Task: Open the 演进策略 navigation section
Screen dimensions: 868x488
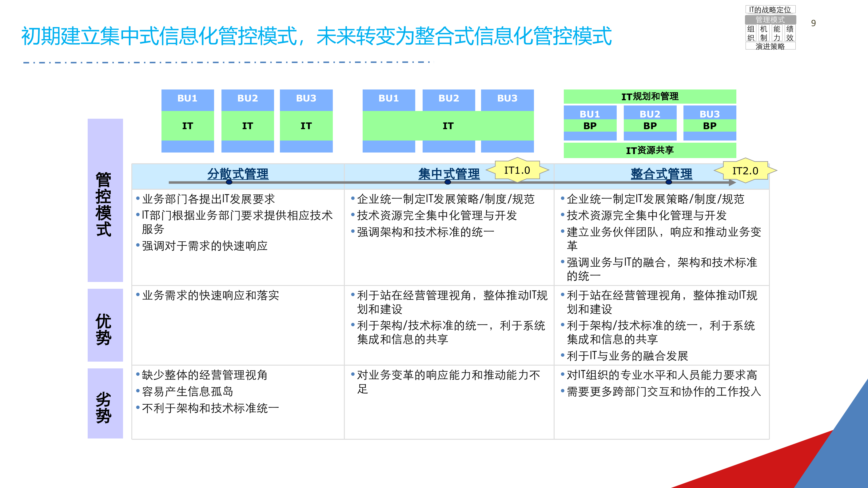Action: point(771,46)
